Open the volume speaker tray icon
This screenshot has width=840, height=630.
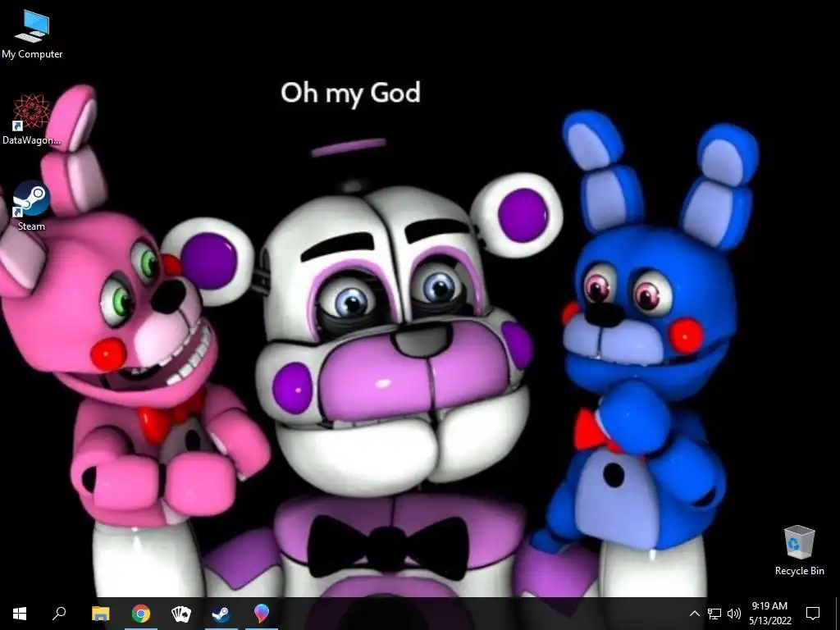click(734, 614)
